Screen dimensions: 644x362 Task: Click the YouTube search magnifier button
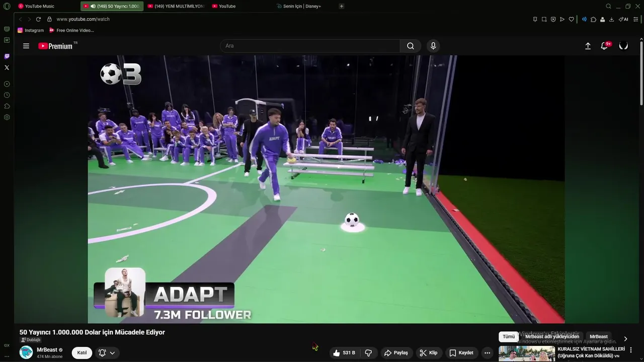pos(411,46)
